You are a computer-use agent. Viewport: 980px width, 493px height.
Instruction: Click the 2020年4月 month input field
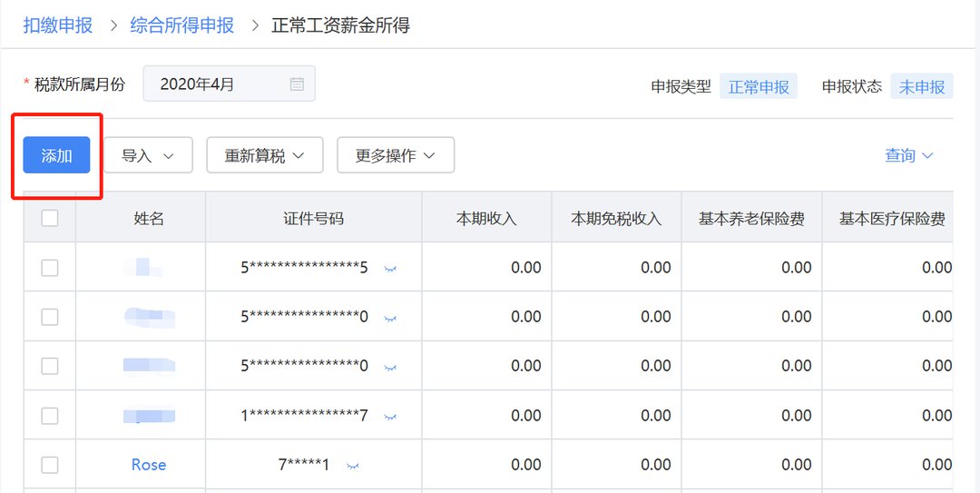point(218,84)
